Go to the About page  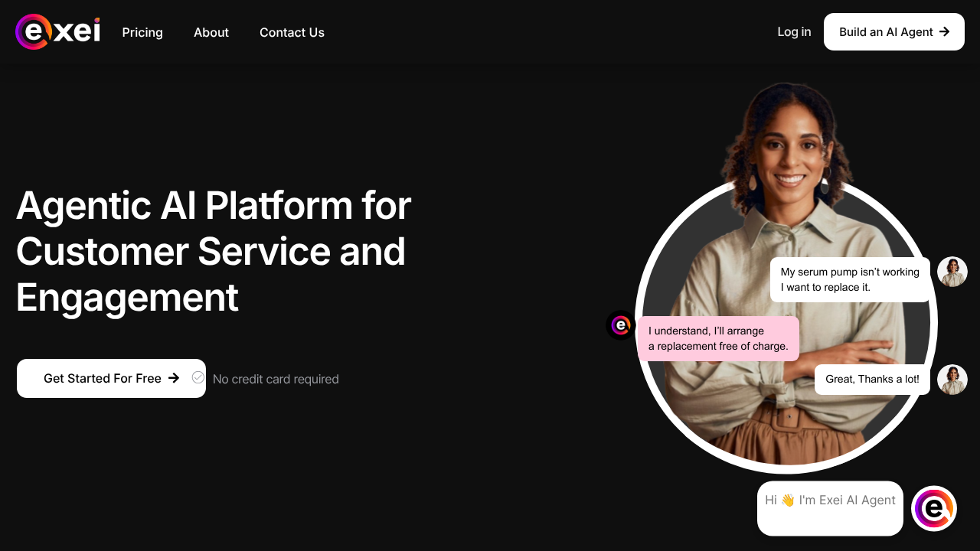211,32
